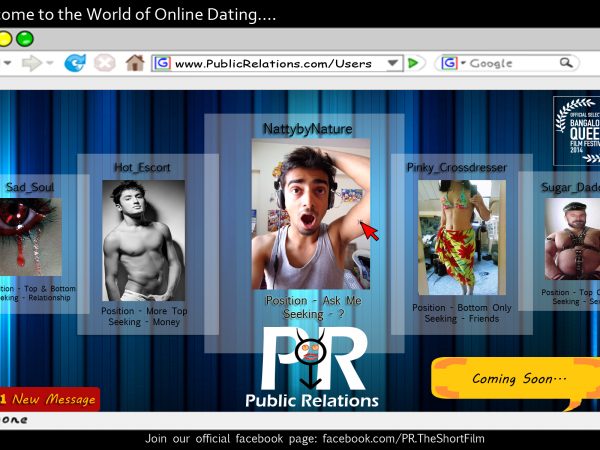Click the green Go play arrow
Viewport: 600px width, 450px height.
click(413, 63)
